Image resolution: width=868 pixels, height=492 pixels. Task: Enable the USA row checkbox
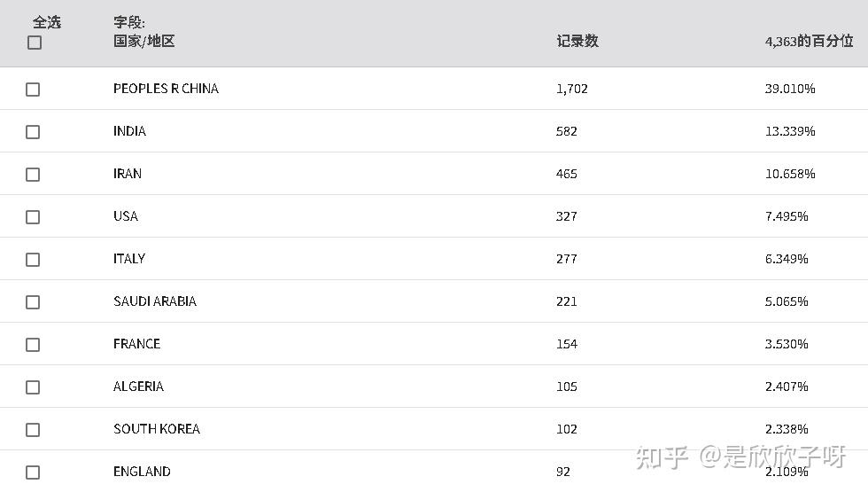pyautogui.click(x=33, y=216)
